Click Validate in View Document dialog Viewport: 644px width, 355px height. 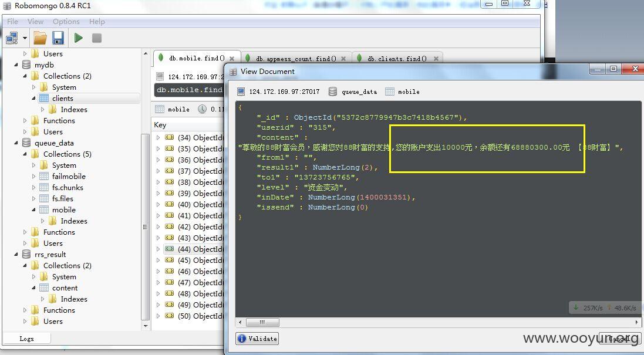point(258,339)
